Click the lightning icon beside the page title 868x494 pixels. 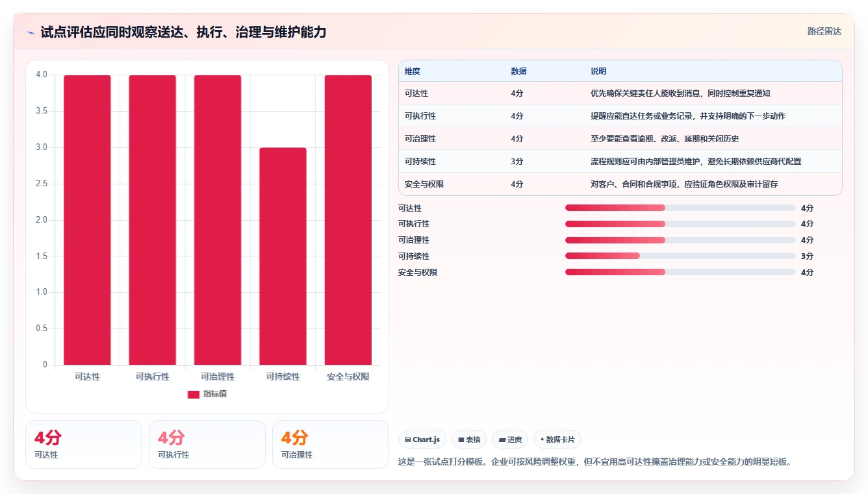click(x=31, y=32)
